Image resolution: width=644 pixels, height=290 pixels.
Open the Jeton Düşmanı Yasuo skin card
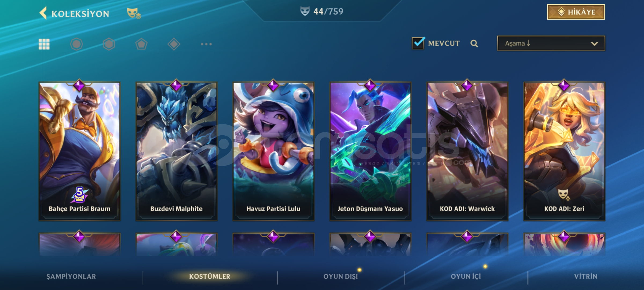click(x=370, y=151)
